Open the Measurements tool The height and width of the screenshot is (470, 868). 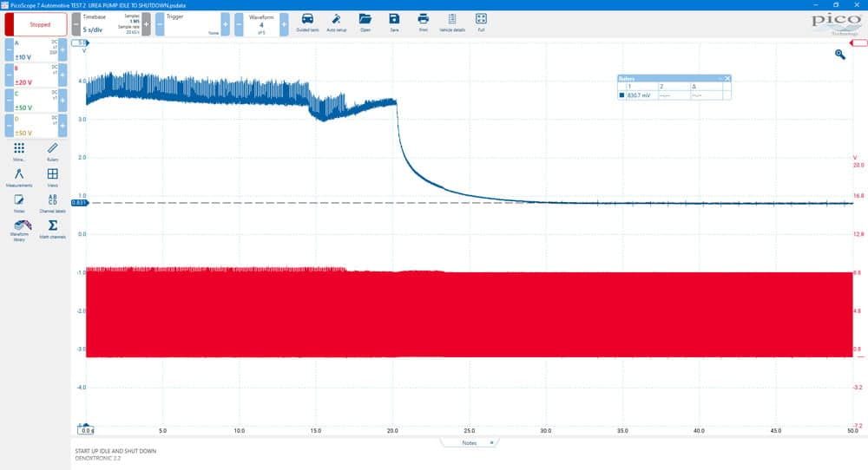coord(19,178)
